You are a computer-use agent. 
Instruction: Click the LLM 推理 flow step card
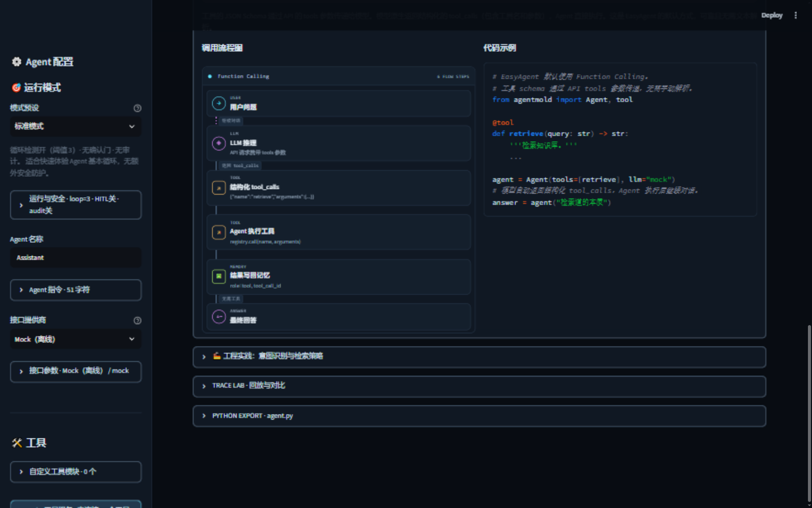[339, 143]
